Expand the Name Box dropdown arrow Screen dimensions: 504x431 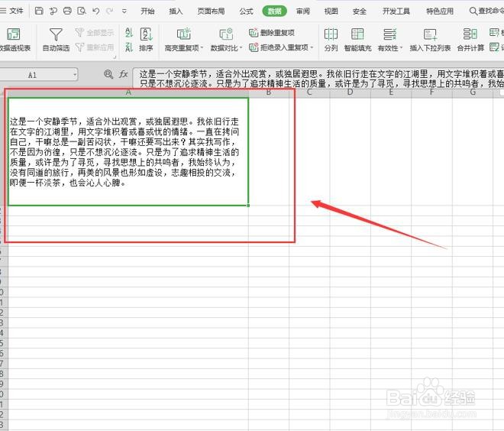[75, 75]
